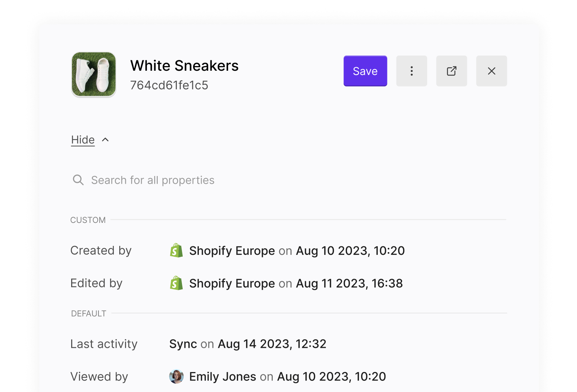Screen dimensions: 577x392
Task: Click the DEFAULT section header
Action: 88,314
